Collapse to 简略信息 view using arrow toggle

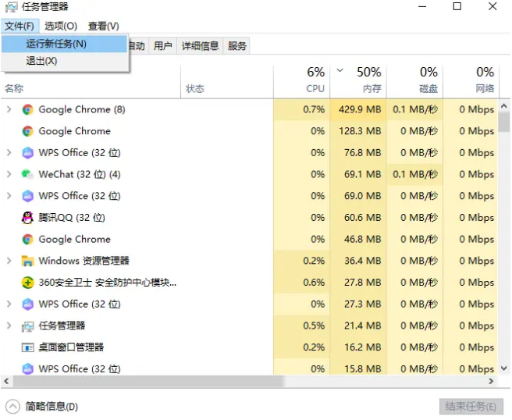12,407
